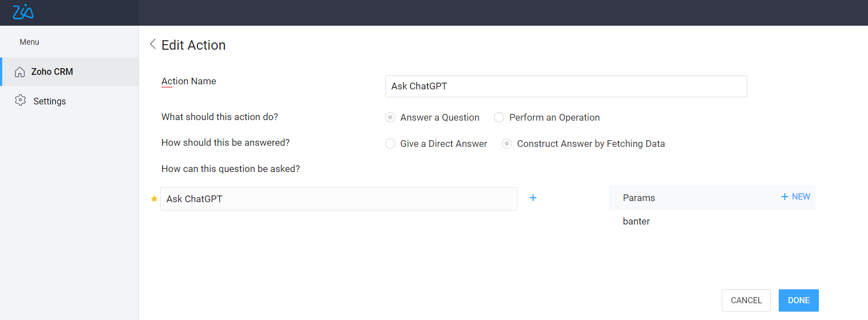Go back using the arrow beside Edit Action
Image resolution: width=868 pixels, height=320 pixels.
152,45
